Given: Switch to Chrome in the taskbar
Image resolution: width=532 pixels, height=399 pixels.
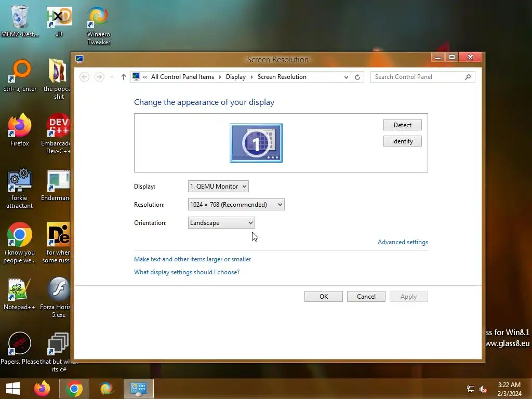Looking at the screenshot, I should (74, 389).
